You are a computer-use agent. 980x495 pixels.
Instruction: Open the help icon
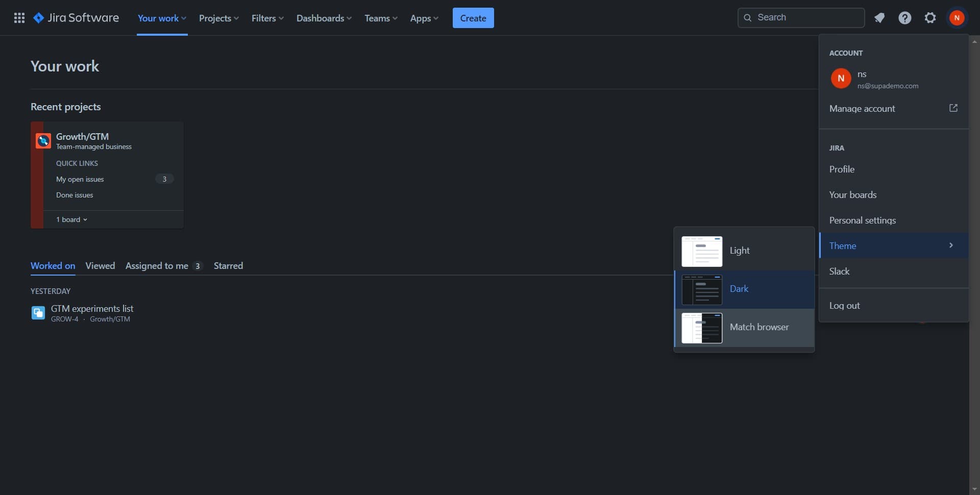click(904, 17)
